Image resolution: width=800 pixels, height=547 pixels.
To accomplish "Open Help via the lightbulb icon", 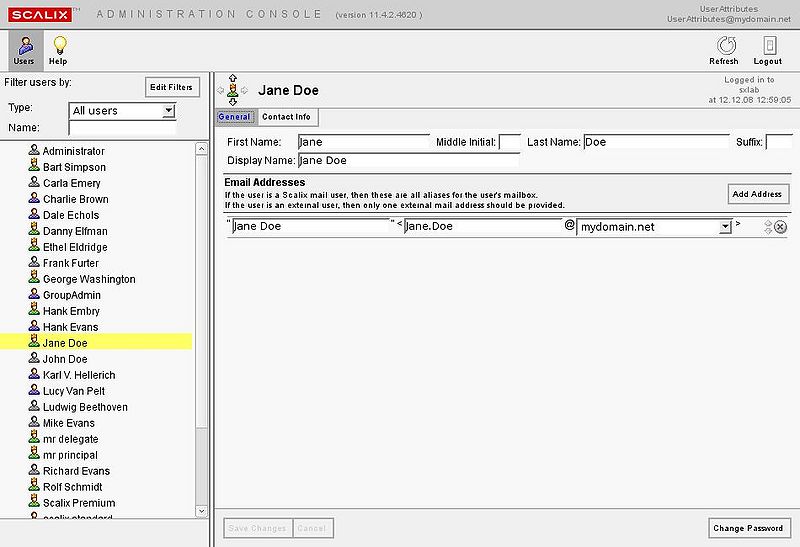I will (59, 46).
